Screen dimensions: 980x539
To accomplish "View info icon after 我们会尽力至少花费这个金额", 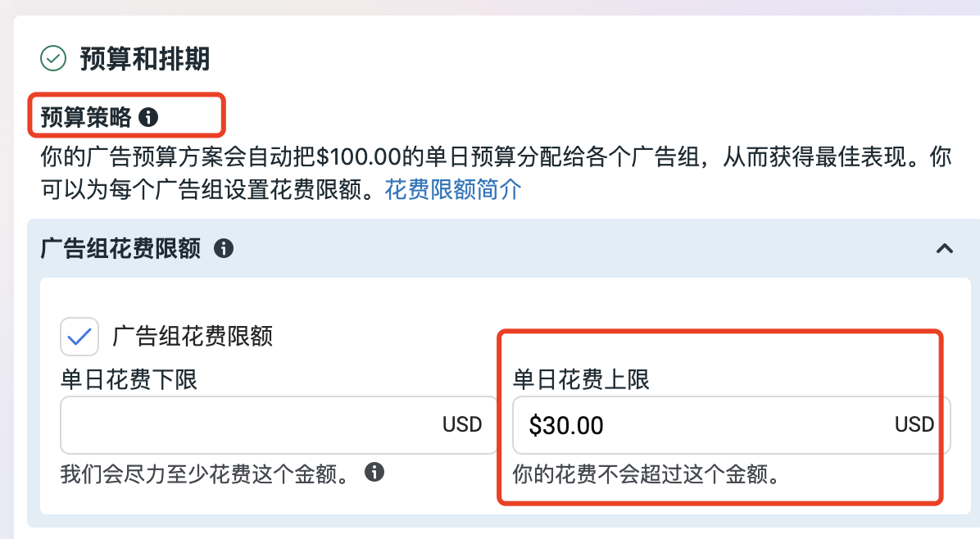I will click(x=376, y=472).
